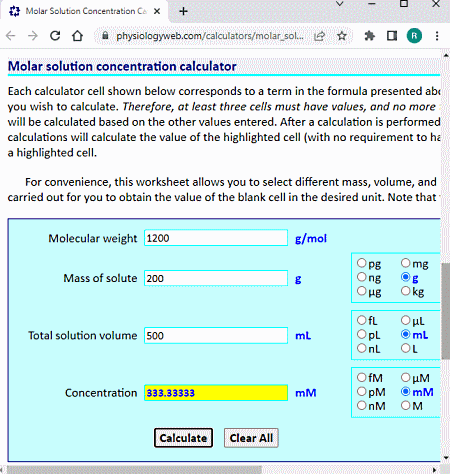Bookmark this page with star icon
This screenshot has height=474, width=450.
pyautogui.click(x=342, y=36)
